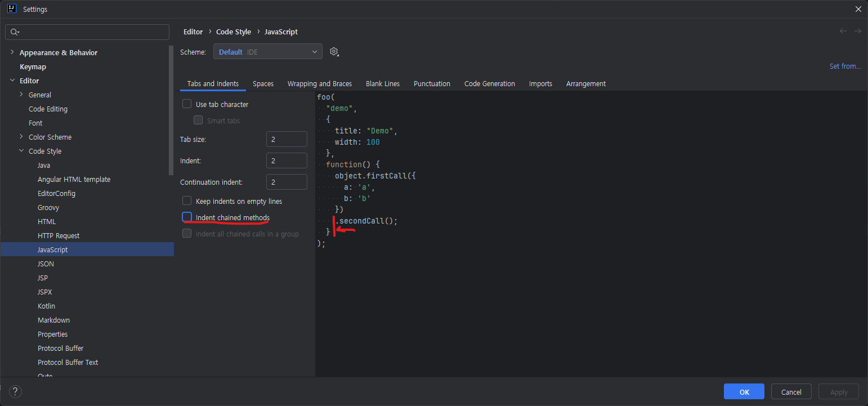Open the Scheme dropdown
The image size is (868, 406).
tap(267, 52)
